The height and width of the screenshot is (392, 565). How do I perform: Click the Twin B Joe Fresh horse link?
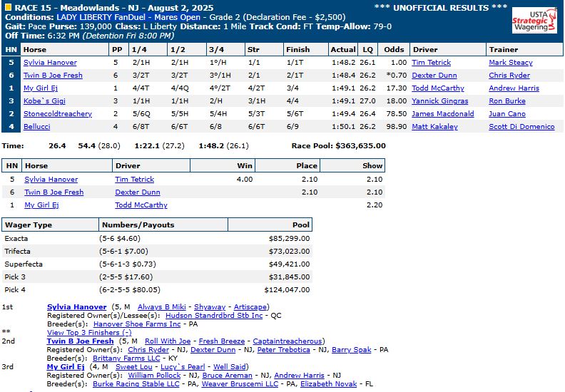click(x=53, y=75)
